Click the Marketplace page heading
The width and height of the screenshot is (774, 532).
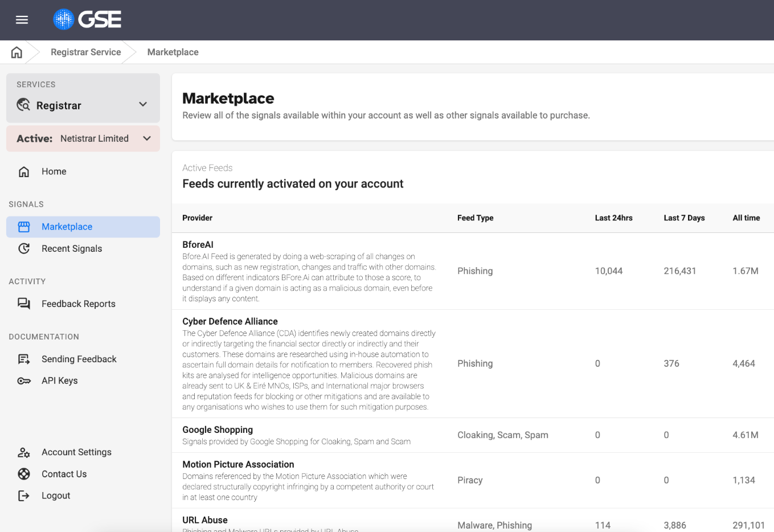[228, 99]
